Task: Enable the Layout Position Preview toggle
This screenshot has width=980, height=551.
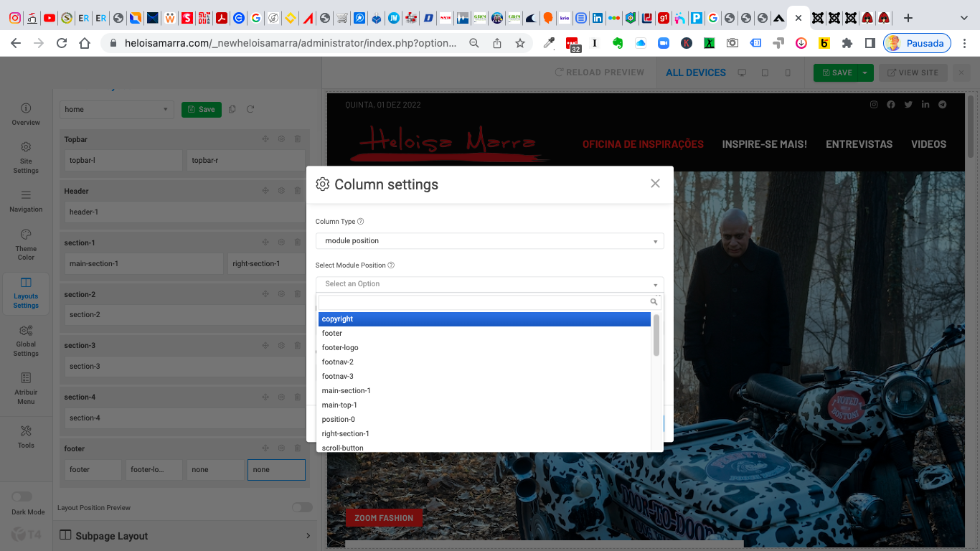Action: [302, 507]
